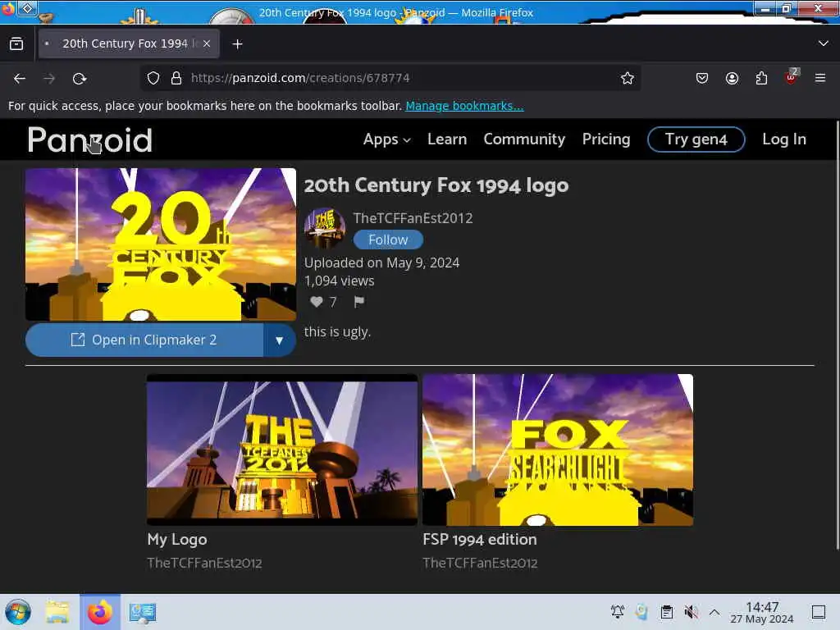Close the 20th Century Fox 1994 tab
The image size is (840, 630).
click(x=207, y=43)
